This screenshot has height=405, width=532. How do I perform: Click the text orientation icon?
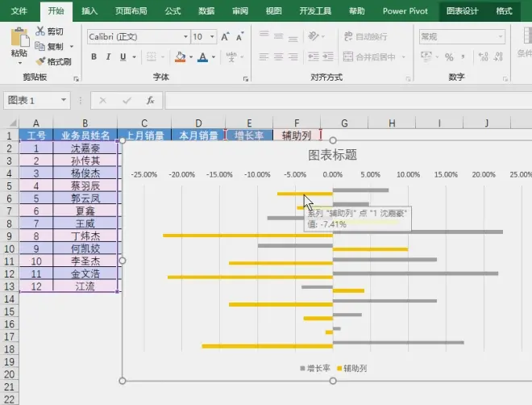pyautogui.click(x=314, y=35)
